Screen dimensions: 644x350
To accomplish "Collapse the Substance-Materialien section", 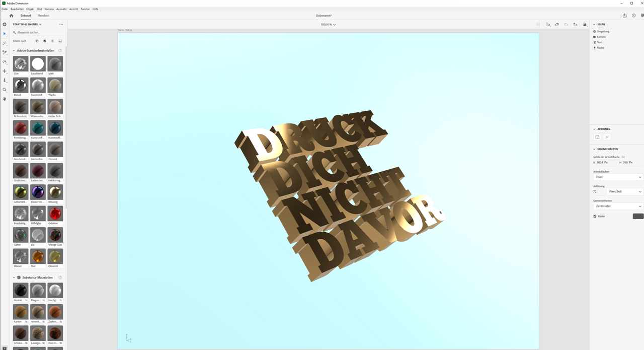I will point(14,277).
